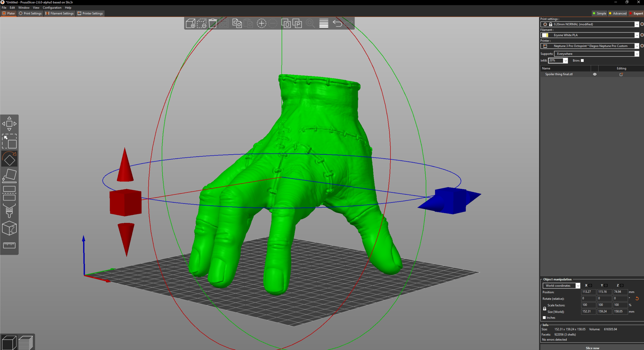This screenshot has width=644, height=350.
Task: Open variable layer height tool
Action: click(324, 23)
